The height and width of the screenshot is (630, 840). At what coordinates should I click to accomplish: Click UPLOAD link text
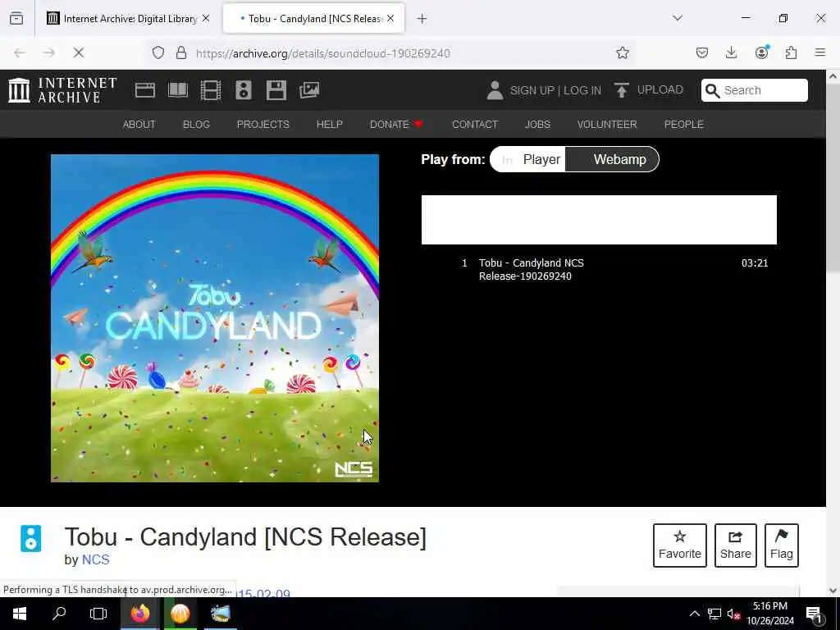click(660, 89)
